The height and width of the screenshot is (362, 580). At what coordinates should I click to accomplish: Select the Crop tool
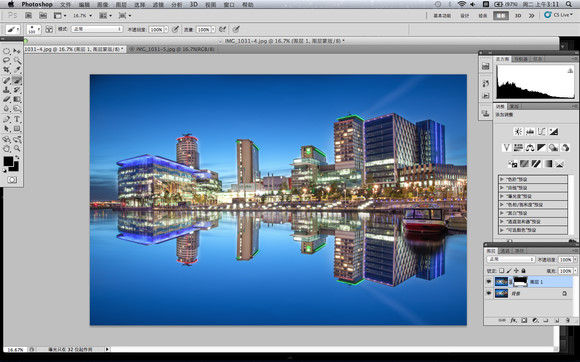click(7, 70)
